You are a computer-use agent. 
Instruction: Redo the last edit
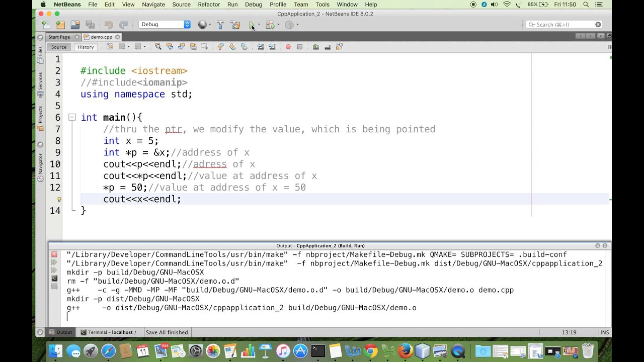point(123,25)
